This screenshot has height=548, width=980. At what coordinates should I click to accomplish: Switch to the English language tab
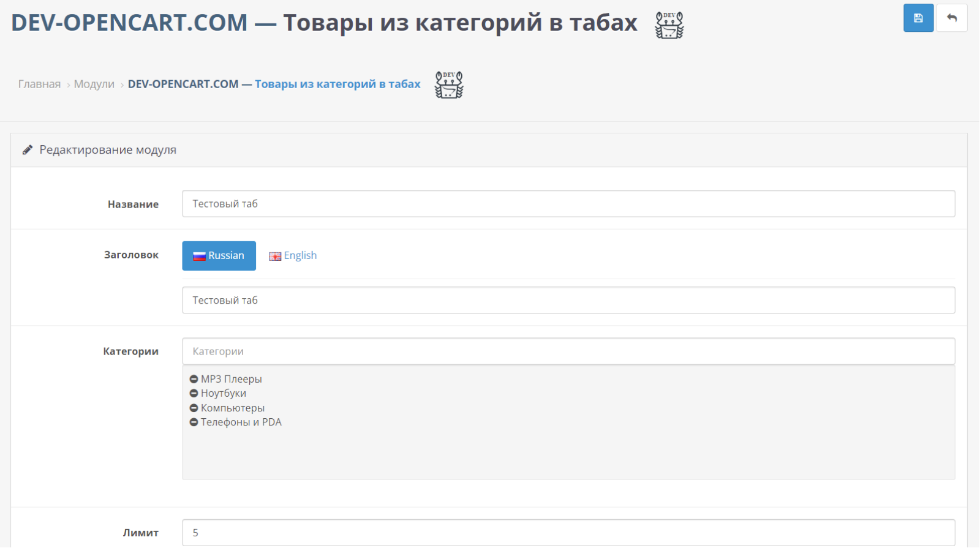(x=293, y=256)
